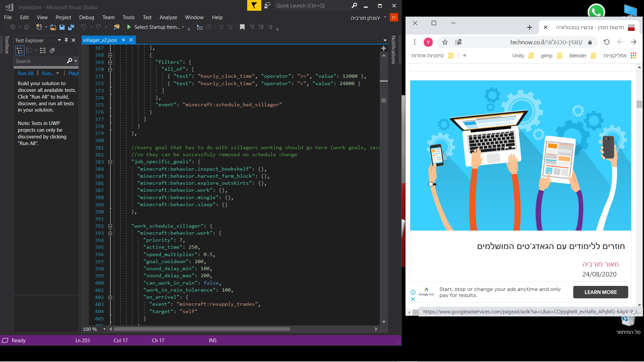Open Find in Files icon
This screenshot has width=644, height=362.
click(116, 27)
